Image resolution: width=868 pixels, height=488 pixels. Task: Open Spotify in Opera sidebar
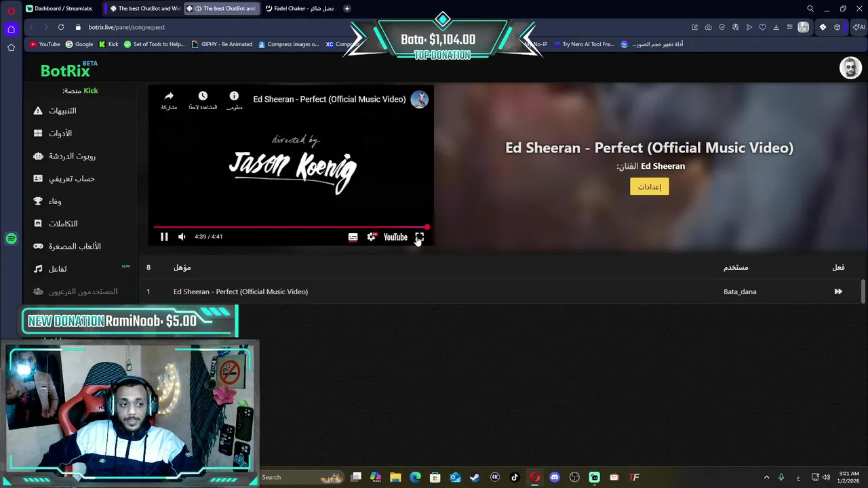(x=11, y=239)
